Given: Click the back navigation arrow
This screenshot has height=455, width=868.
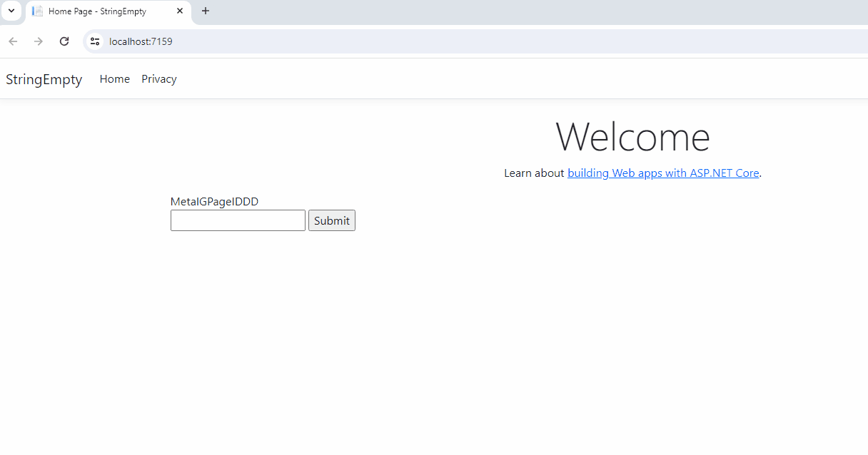Looking at the screenshot, I should [x=12, y=41].
